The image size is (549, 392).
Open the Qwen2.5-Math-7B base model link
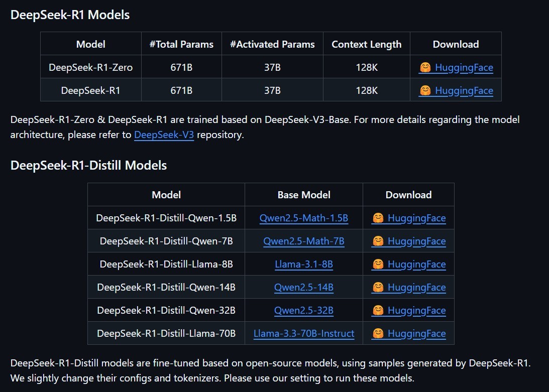point(303,241)
